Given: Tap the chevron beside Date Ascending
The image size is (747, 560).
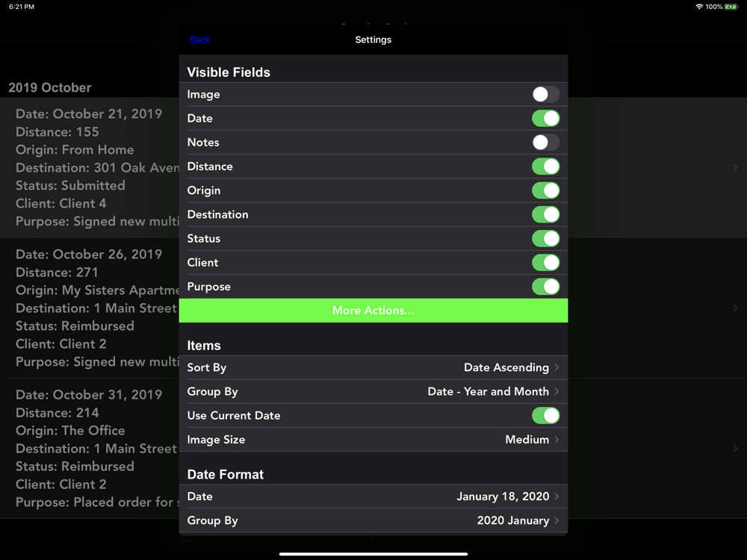Looking at the screenshot, I should [557, 367].
